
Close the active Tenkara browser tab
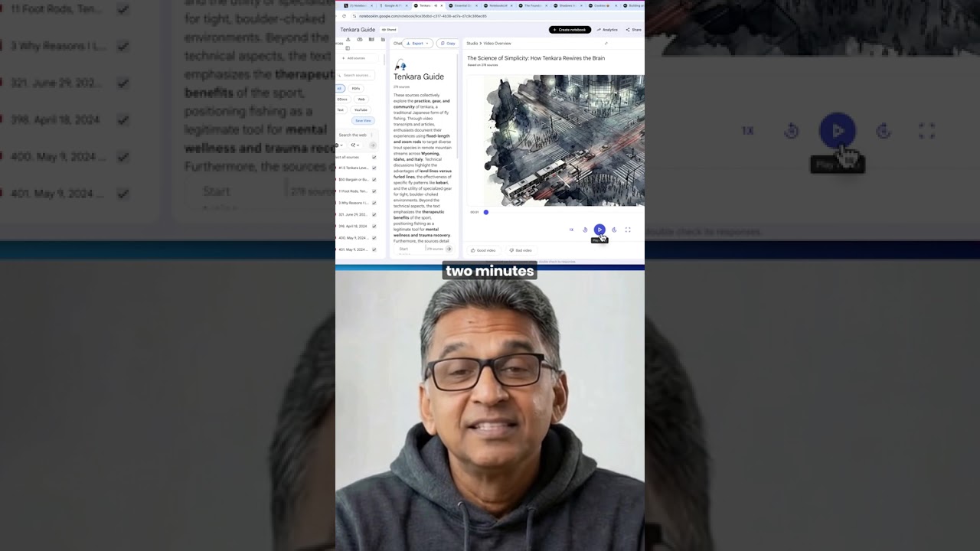[x=441, y=5]
